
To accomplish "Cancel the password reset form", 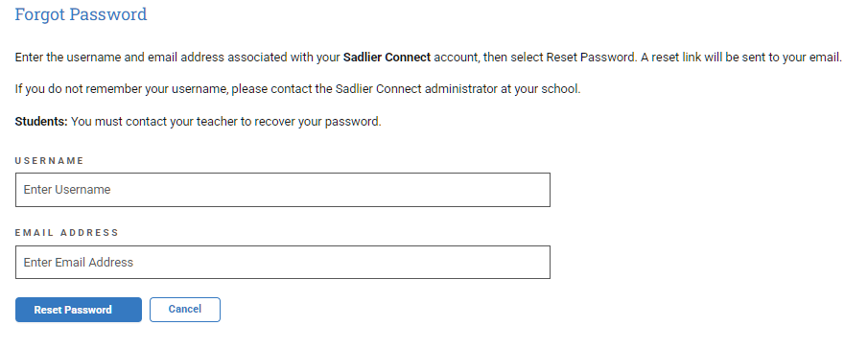I will coord(185,309).
